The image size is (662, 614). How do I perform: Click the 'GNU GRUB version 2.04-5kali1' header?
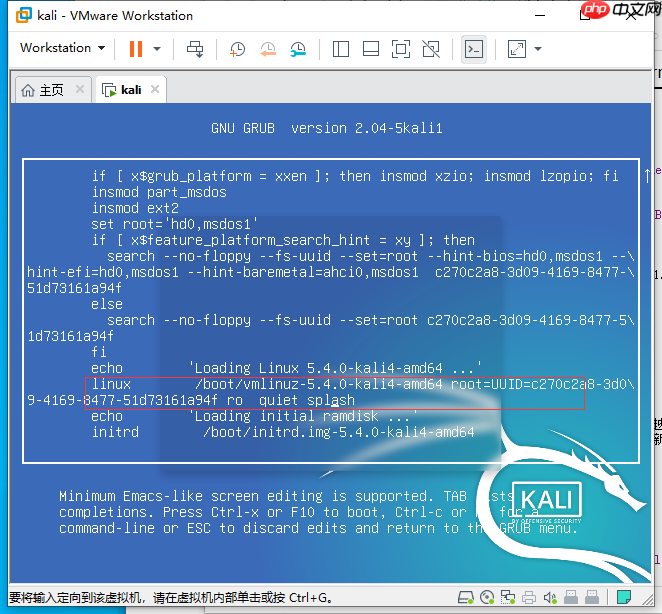coord(327,128)
